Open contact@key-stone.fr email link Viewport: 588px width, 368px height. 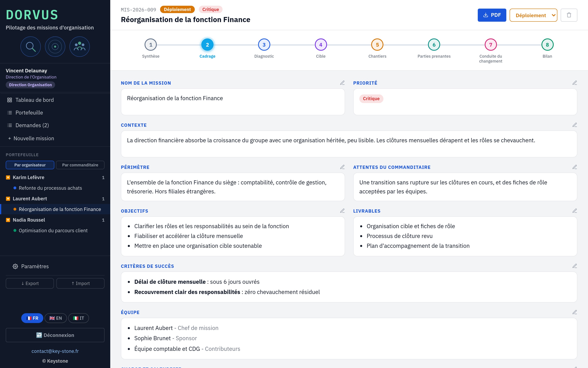55,351
